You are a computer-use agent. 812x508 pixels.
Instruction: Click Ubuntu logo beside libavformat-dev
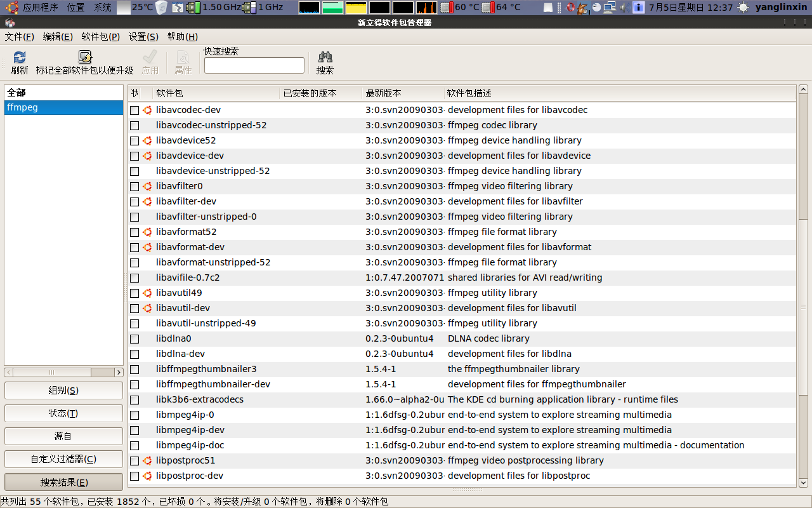tap(147, 247)
